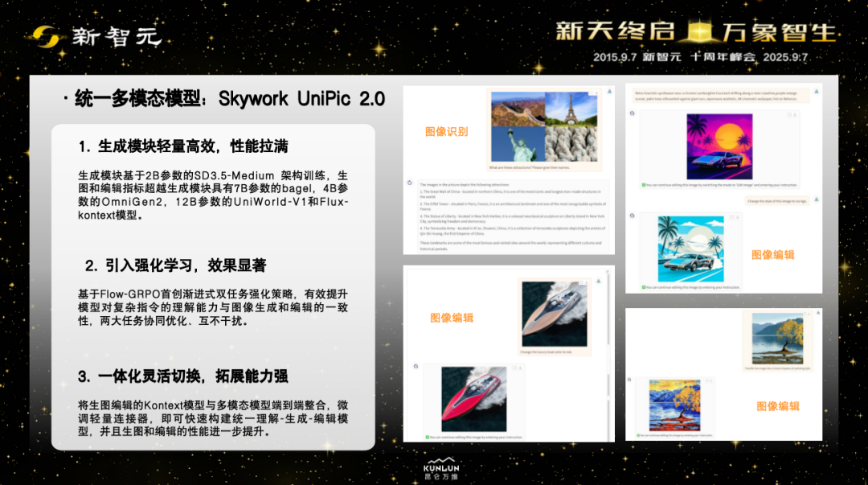
Task: Click the download icon above the sunset car image
Action: point(795,115)
